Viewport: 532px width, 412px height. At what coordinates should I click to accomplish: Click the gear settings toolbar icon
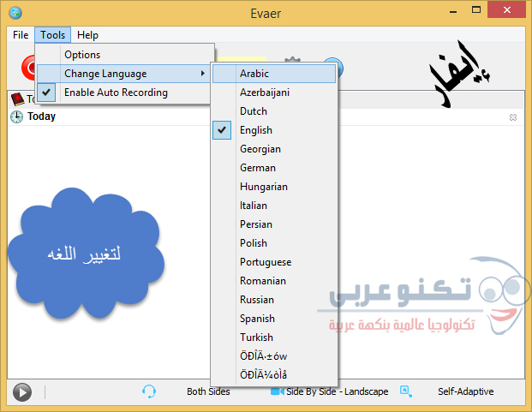coord(292,60)
